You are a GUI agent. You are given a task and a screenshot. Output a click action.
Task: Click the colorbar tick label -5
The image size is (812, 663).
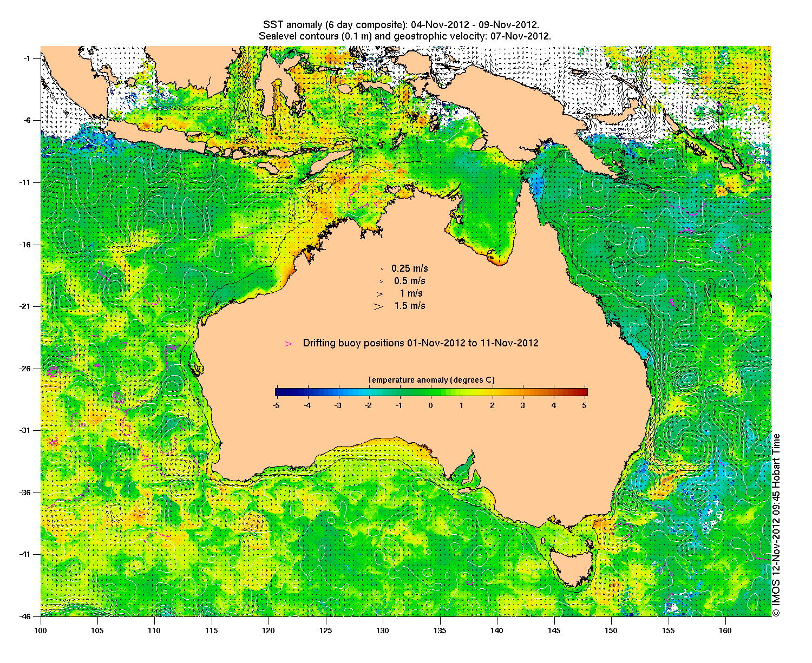pos(276,405)
